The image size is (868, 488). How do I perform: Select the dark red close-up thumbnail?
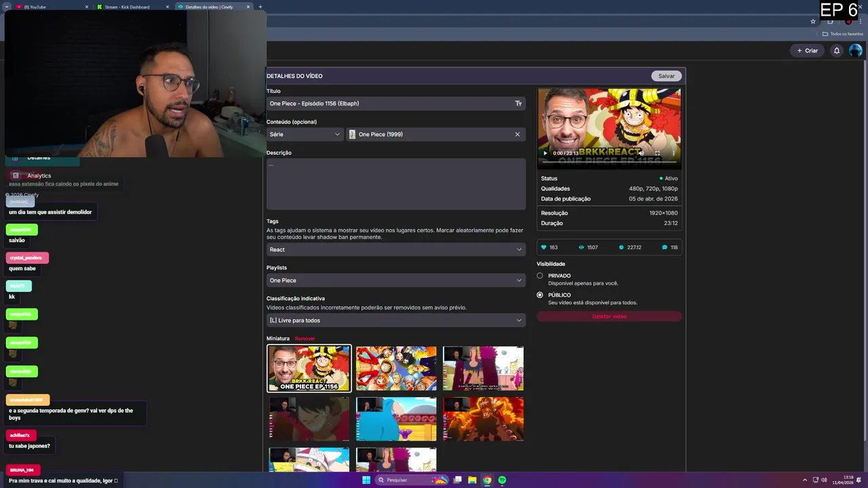309,419
